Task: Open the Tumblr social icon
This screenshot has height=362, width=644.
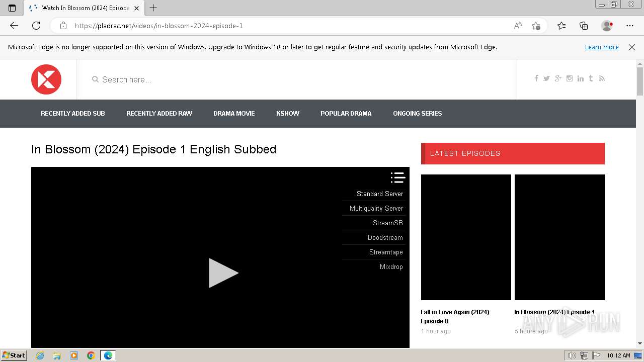Action: tap(591, 78)
